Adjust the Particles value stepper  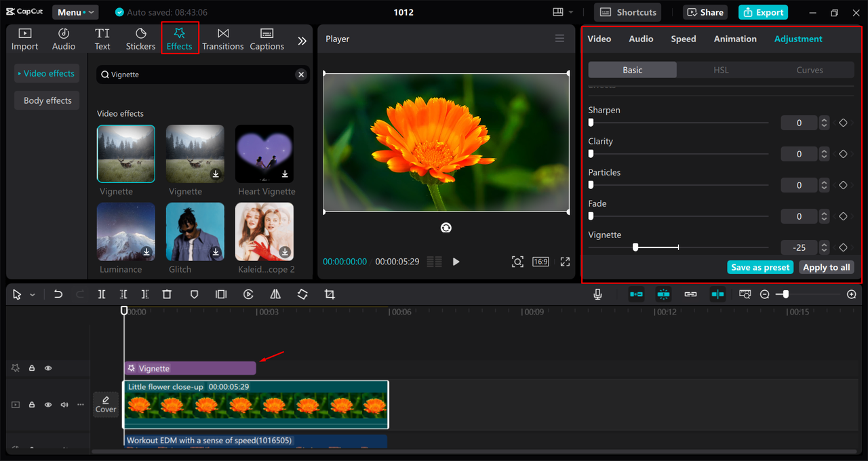point(824,185)
